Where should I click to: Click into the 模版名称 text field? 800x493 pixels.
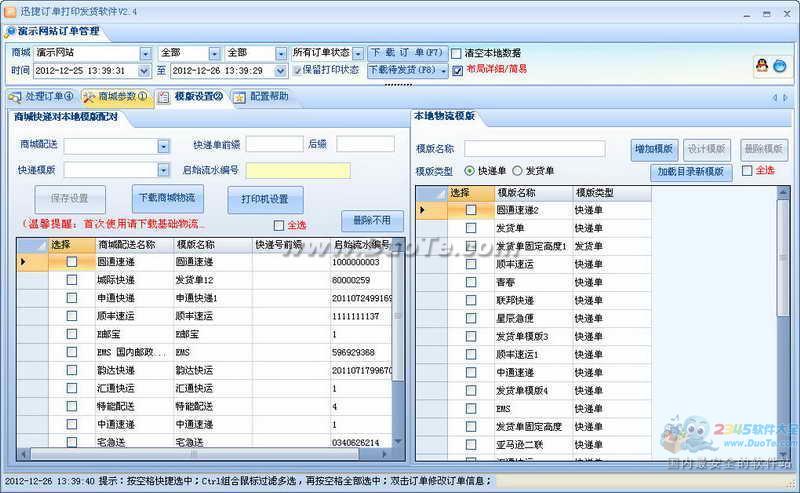click(x=534, y=149)
